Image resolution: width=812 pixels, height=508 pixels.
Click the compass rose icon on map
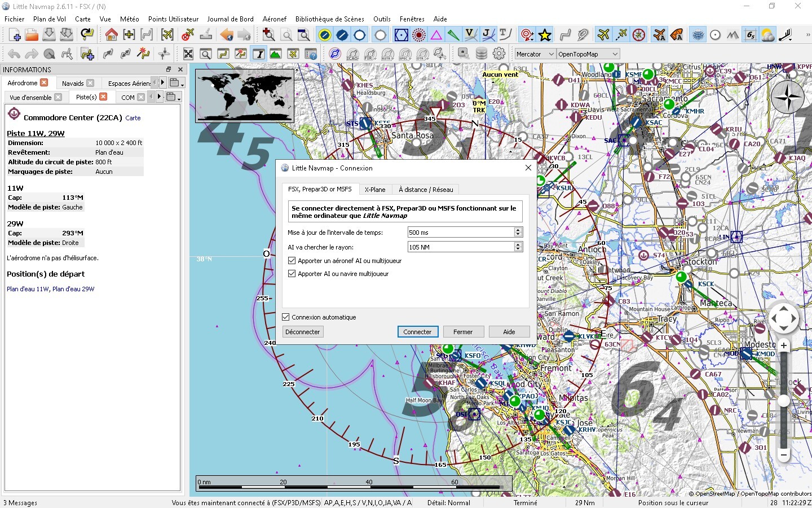[x=787, y=98]
